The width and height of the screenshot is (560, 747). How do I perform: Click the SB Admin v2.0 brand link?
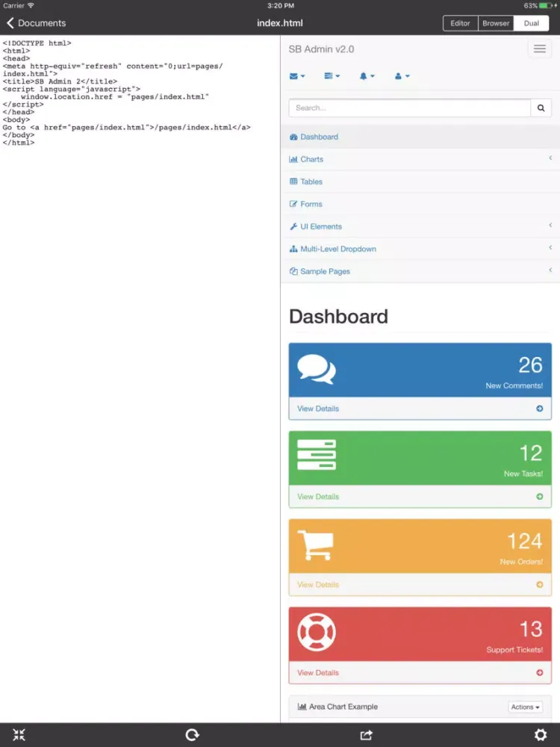click(321, 49)
